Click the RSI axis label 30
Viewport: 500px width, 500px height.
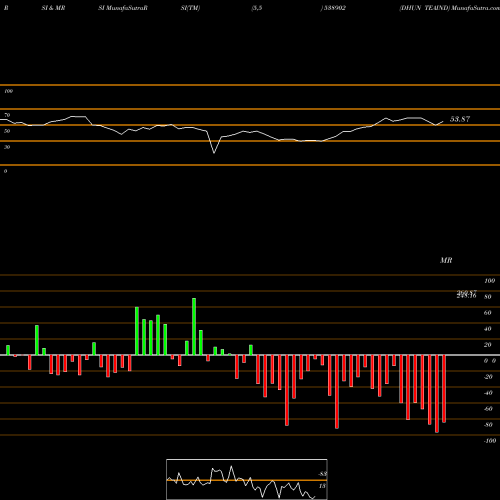(x=7, y=147)
